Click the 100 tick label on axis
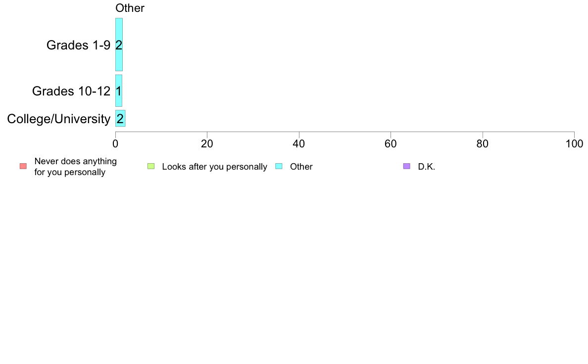The width and height of the screenshot is (588, 364). point(574,144)
